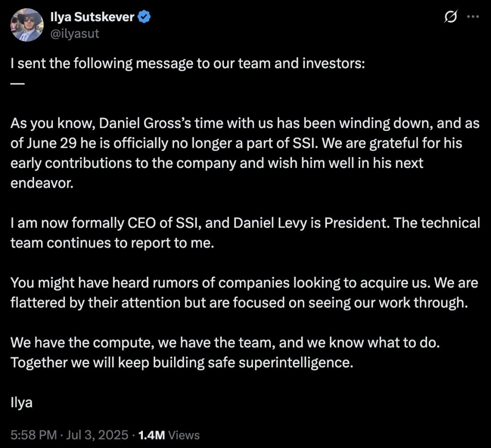Open the Grok explain-post icon
This screenshot has width=491, height=448.
(451, 17)
